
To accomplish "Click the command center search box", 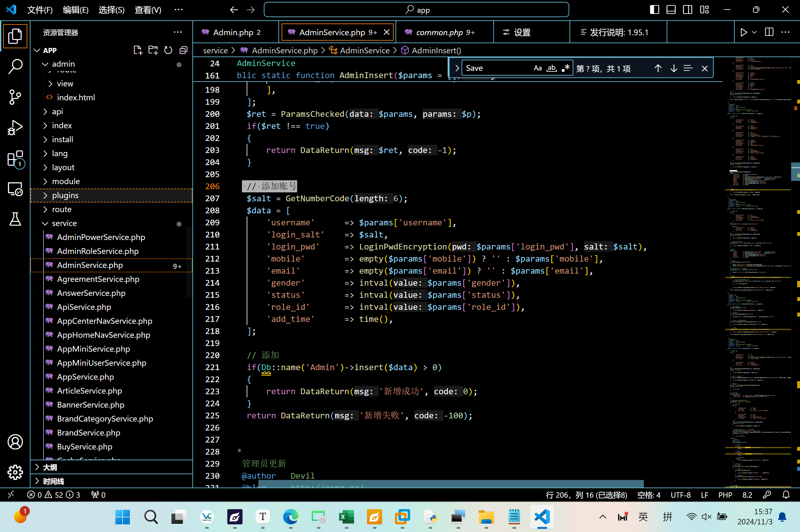I will pyautogui.click(x=416, y=10).
